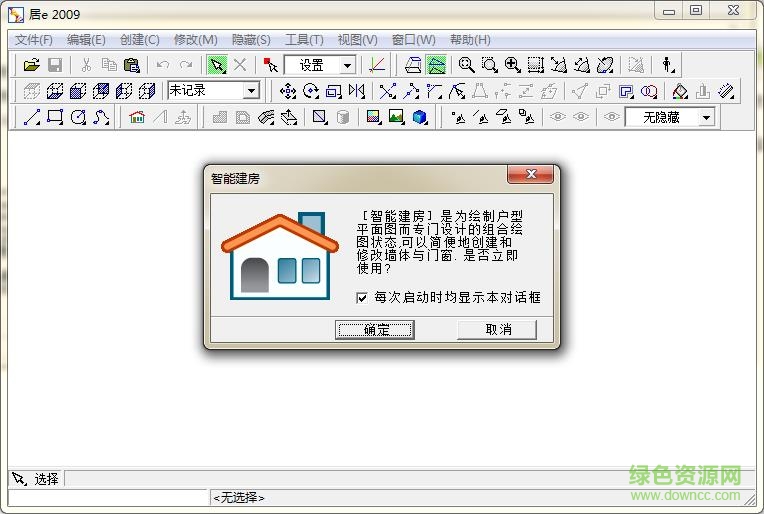The image size is (764, 514).
Task: Toggle the first grayed eye visibility icon
Action: 558,117
